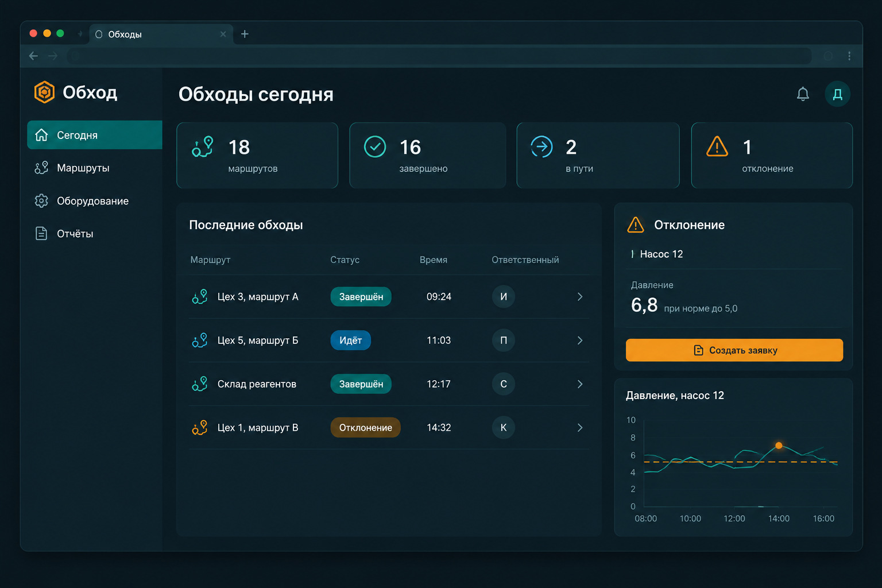This screenshot has width=882, height=588.
Task: Click responsible avatar И
Action: click(x=504, y=297)
